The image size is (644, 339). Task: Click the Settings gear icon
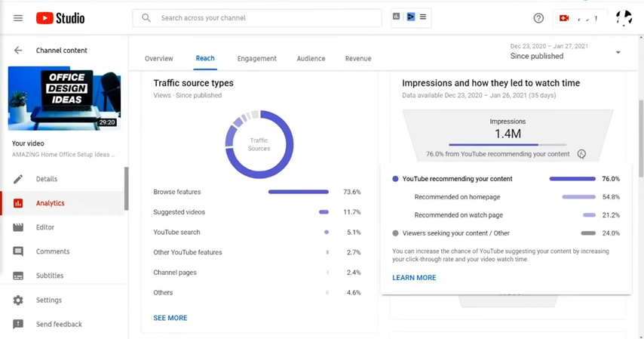click(x=18, y=300)
